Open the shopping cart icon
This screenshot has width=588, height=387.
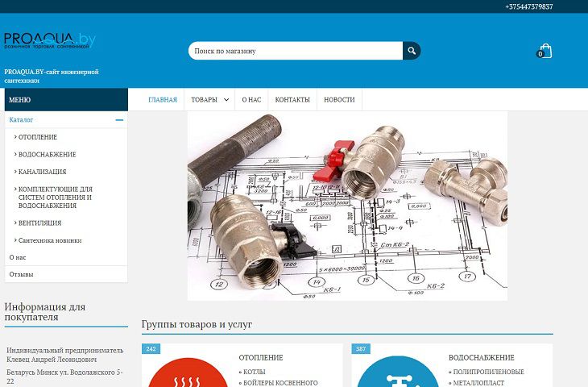click(545, 51)
